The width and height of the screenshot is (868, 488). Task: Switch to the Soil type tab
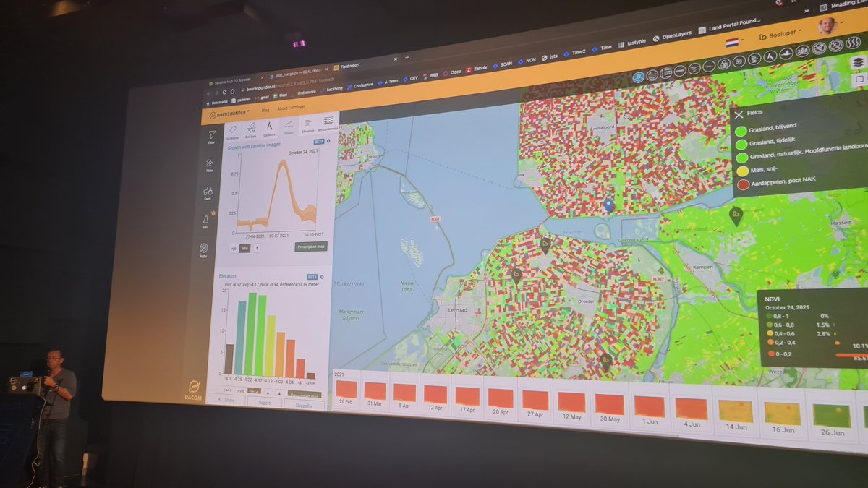click(251, 129)
